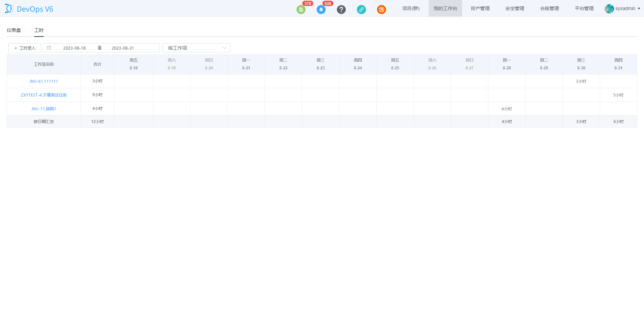Click the teal link icon
Image resolution: width=644 pixels, height=312 pixels.
(x=361, y=10)
